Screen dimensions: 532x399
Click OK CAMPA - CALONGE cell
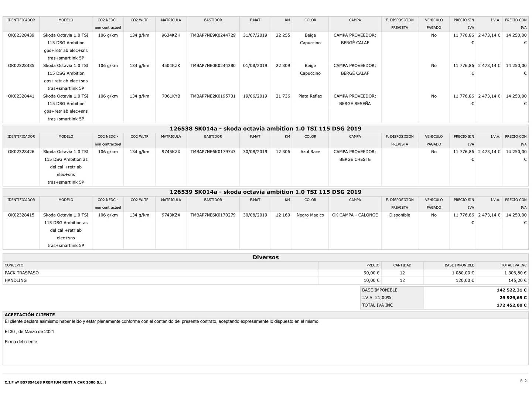pyautogui.click(x=355, y=215)
